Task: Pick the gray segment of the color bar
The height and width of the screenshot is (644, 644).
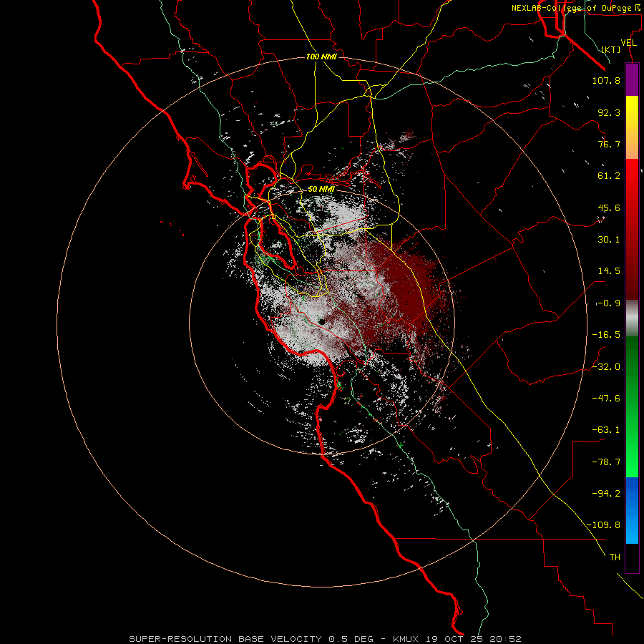Action: [x=632, y=318]
